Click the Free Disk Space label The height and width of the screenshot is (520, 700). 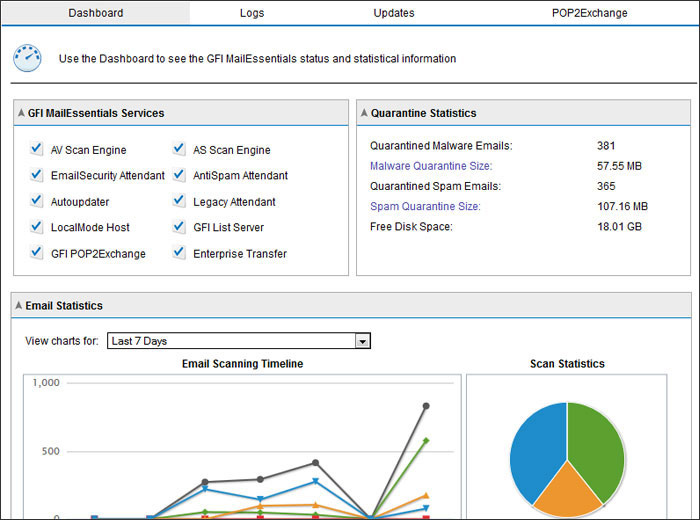(411, 227)
